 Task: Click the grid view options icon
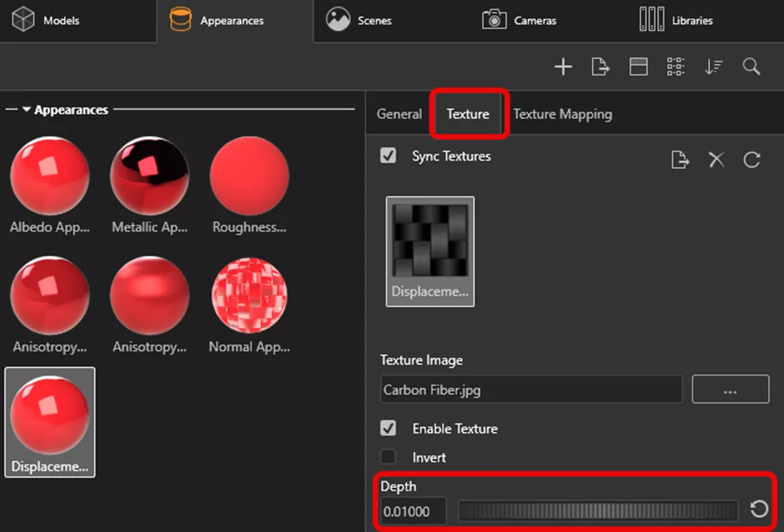click(675, 67)
